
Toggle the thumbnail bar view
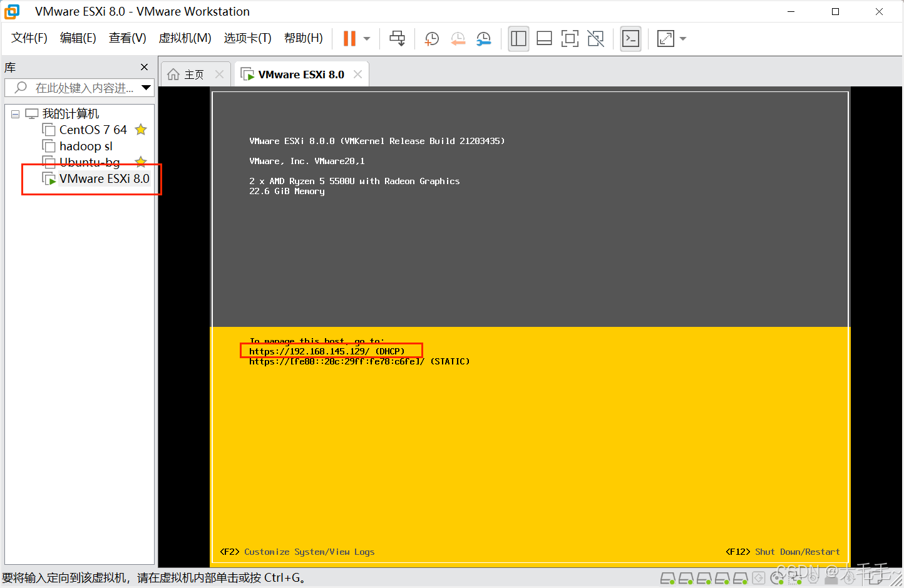[x=544, y=39]
